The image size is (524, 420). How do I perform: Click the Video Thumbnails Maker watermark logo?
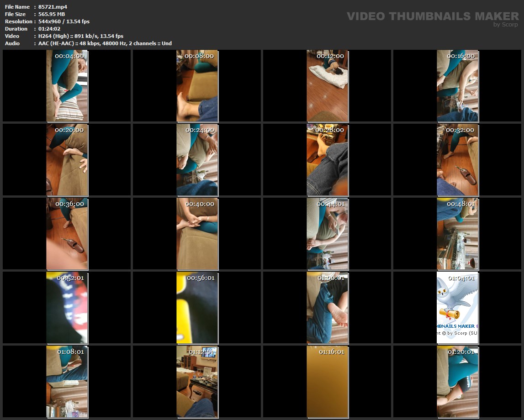point(432,16)
